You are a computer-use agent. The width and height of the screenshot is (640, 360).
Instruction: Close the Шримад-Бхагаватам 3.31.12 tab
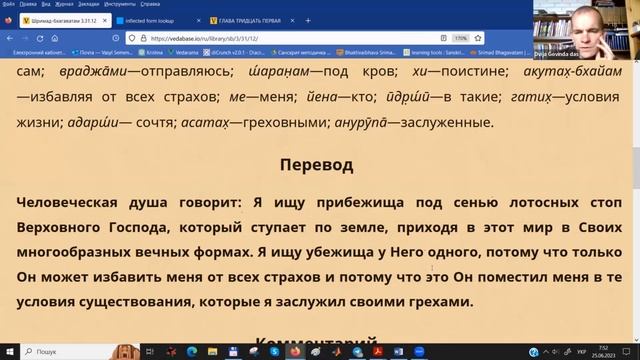104,20
